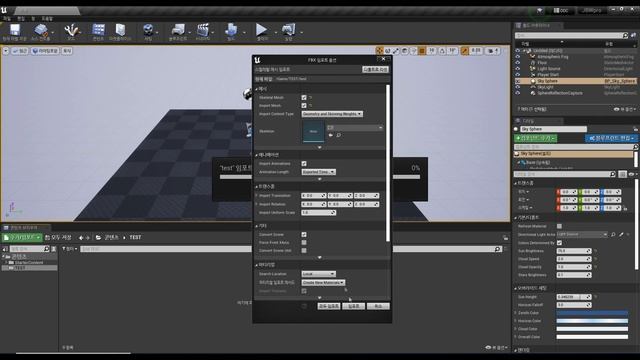Click the lock scale ratio icon

(x=625, y=208)
